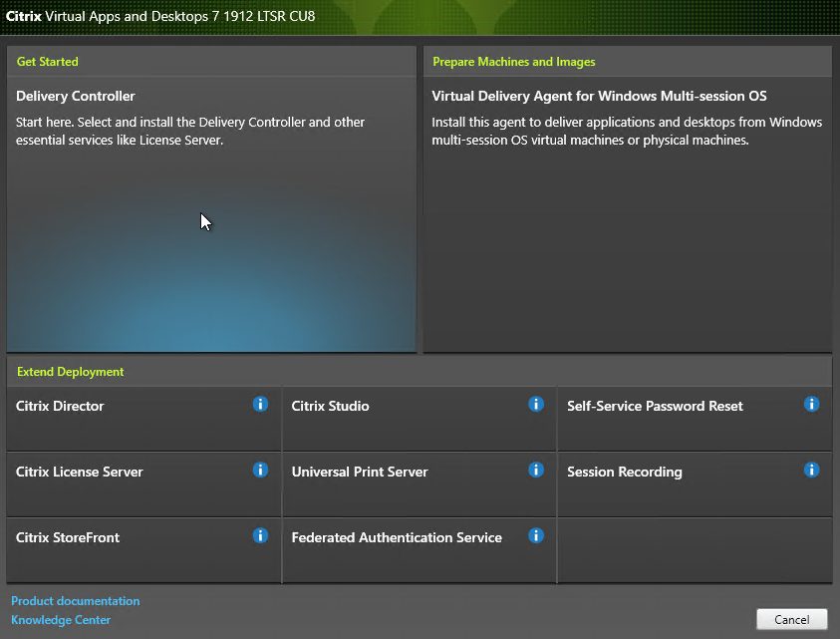
Task: Open Knowledge Center link
Action: 61,620
